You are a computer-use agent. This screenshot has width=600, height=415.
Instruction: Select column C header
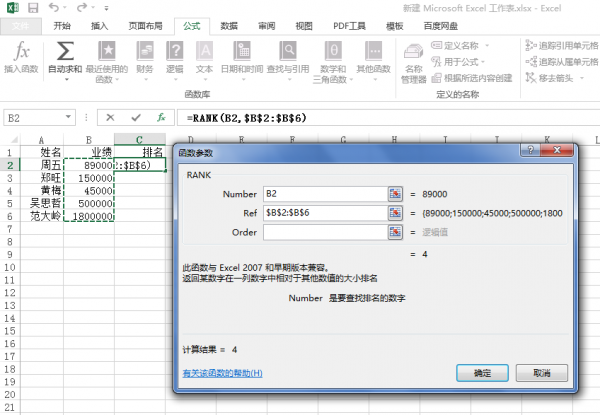tap(140, 140)
